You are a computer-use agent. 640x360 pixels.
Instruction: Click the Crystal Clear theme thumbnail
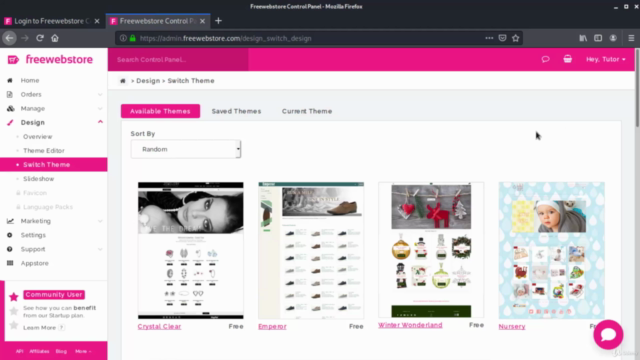click(x=191, y=251)
